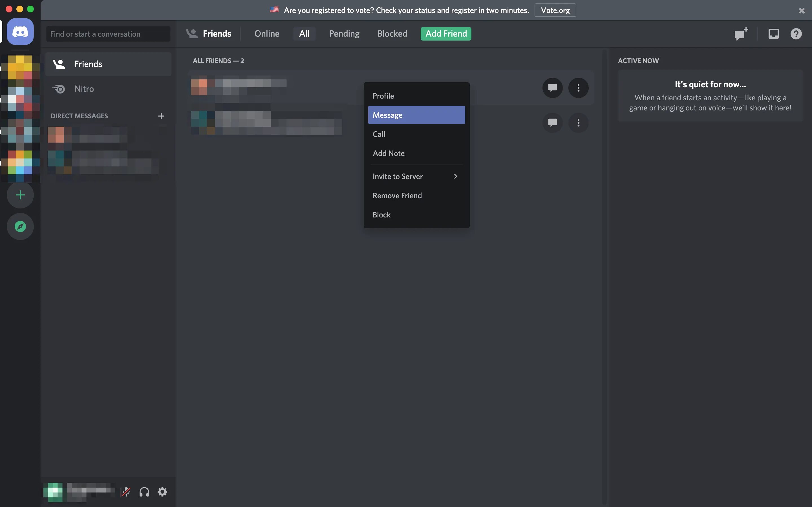Expand the Invite to Server submenu
Viewport: 812px width, 507px height.
click(x=416, y=176)
